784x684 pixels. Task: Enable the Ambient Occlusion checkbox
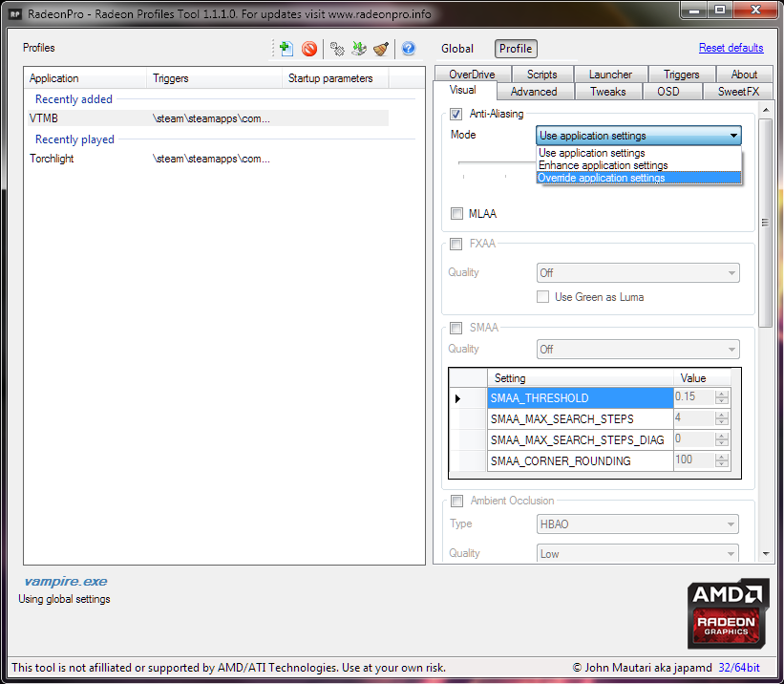tap(457, 502)
